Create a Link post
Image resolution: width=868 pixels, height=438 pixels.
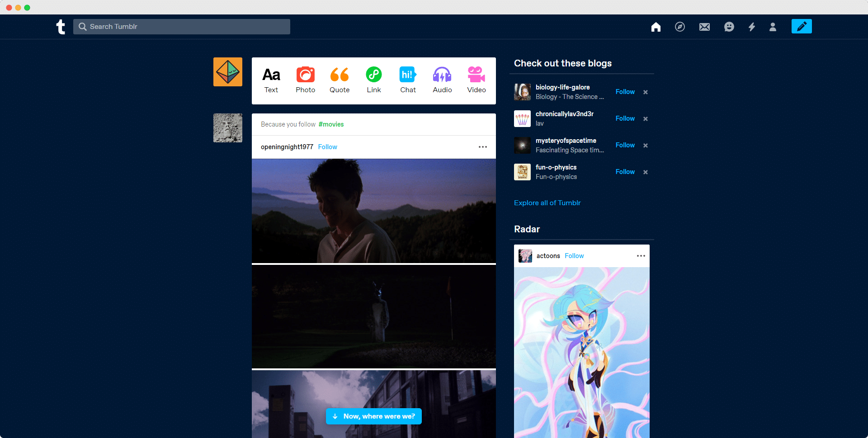pos(374,80)
